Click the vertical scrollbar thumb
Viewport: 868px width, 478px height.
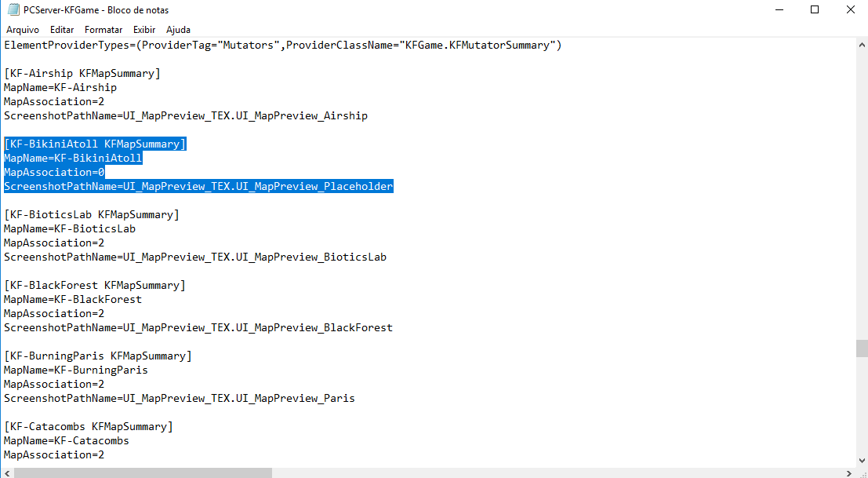click(862, 348)
